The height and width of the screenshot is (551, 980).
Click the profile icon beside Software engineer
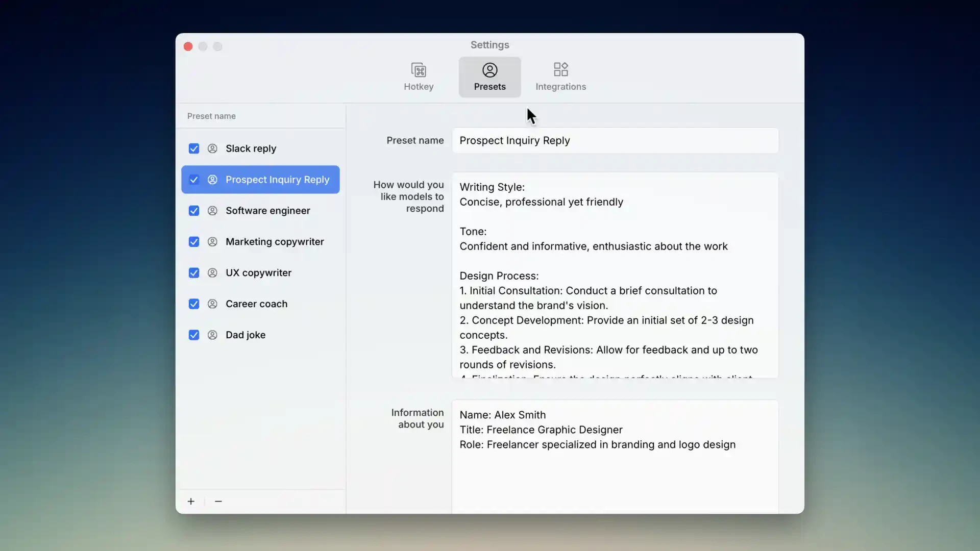coord(212,211)
